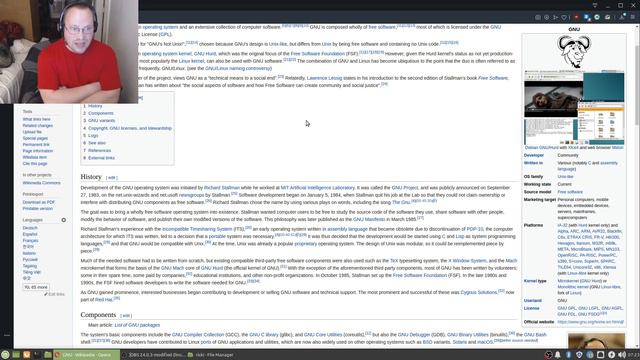The height and width of the screenshot is (360, 640).
Task: Click the OBS tray icon
Action: tap(548, 355)
